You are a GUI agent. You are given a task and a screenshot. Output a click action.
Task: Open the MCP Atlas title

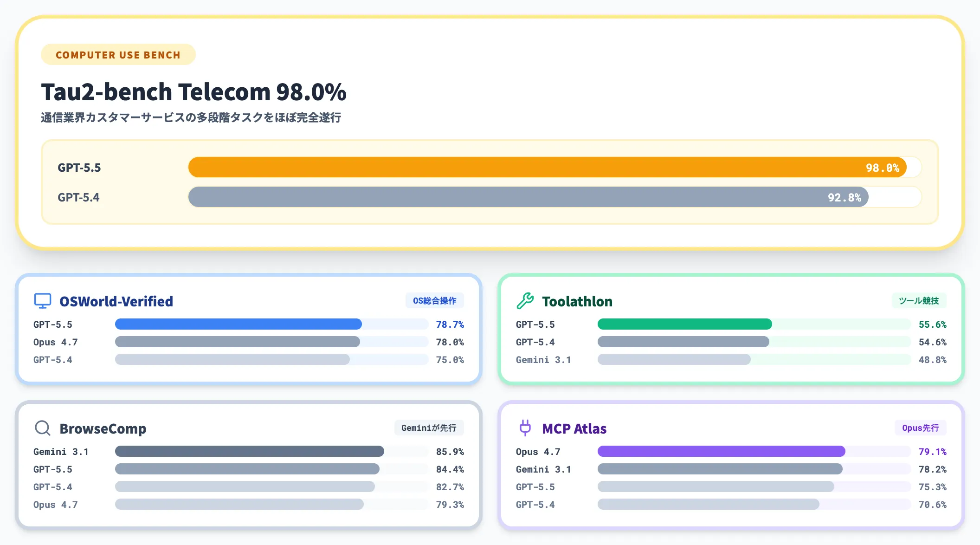coord(574,428)
